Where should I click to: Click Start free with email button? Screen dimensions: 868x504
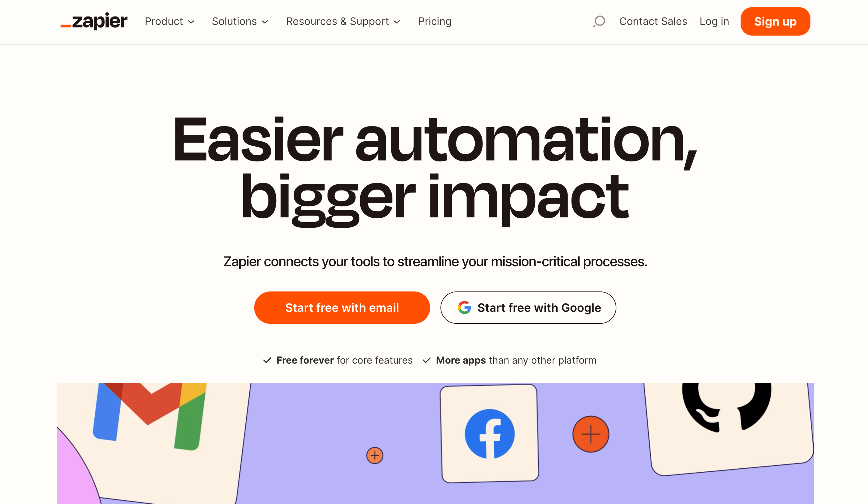342,307
